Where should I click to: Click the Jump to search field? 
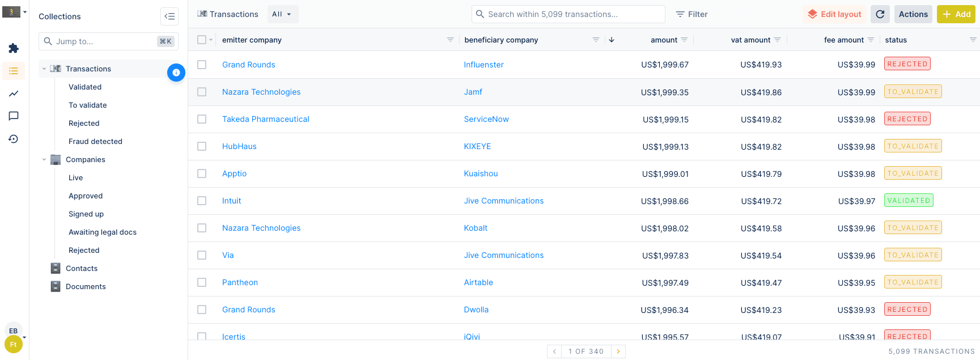tap(108, 41)
